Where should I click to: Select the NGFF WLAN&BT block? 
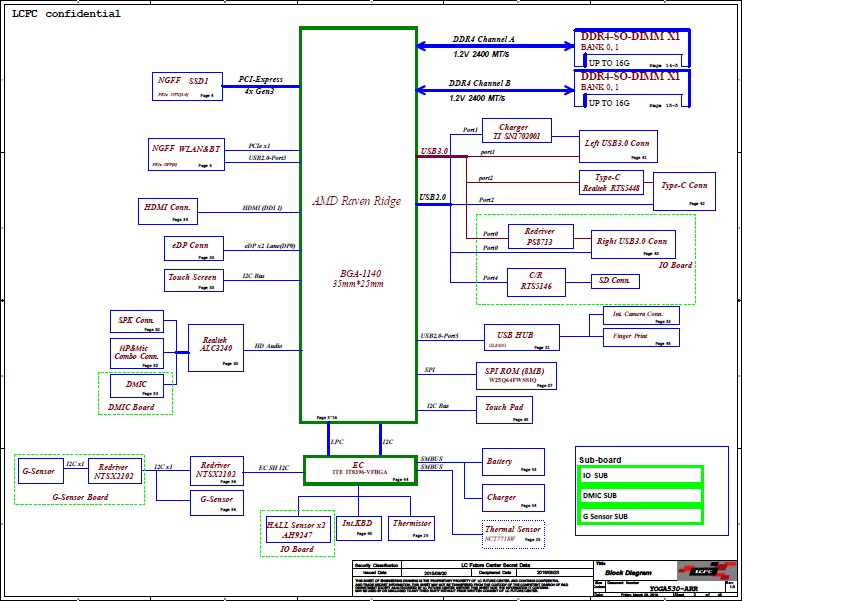pos(186,154)
